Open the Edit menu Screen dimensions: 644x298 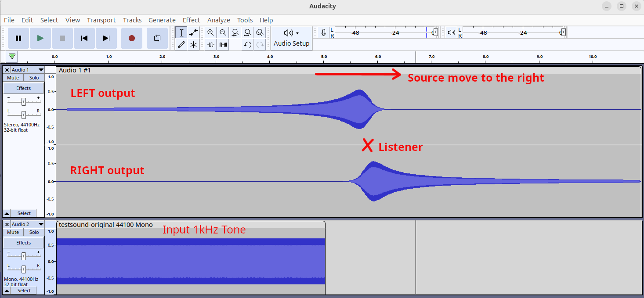coord(27,20)
